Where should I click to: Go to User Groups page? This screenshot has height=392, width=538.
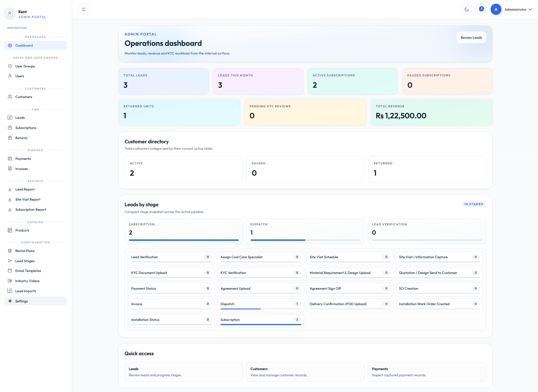tap(35, 66)
